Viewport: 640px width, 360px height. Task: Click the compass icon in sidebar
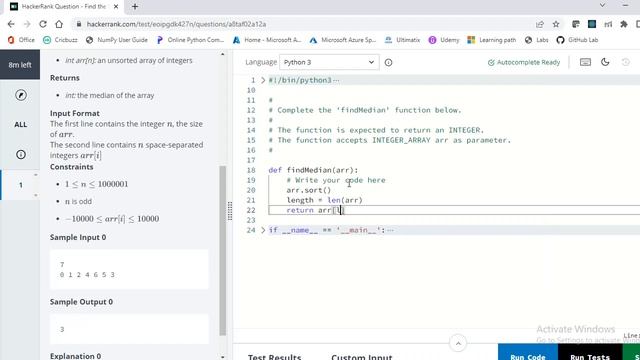click(x=20, y=95)
